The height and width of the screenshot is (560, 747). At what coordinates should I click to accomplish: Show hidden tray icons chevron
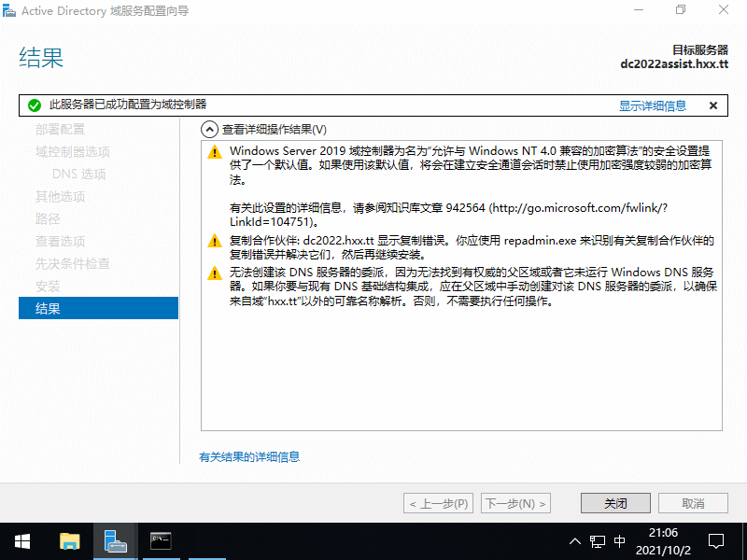pyautogui.click(x=575, y=541)
